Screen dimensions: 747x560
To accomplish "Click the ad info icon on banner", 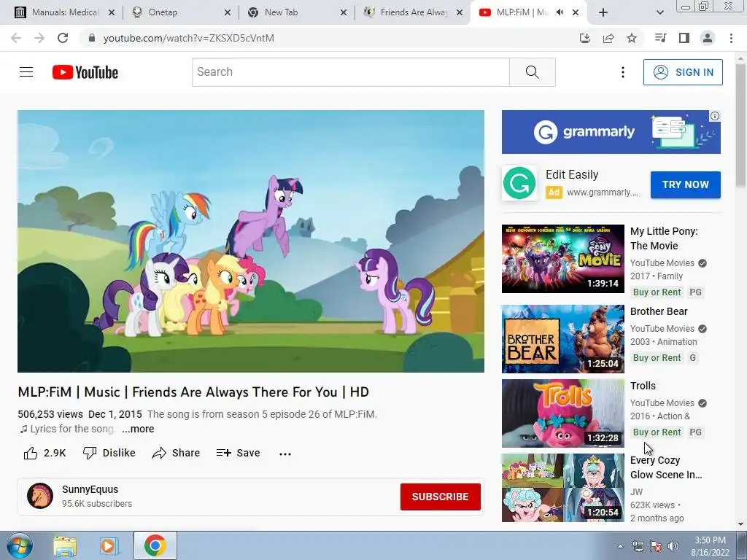I will (715, 116).
